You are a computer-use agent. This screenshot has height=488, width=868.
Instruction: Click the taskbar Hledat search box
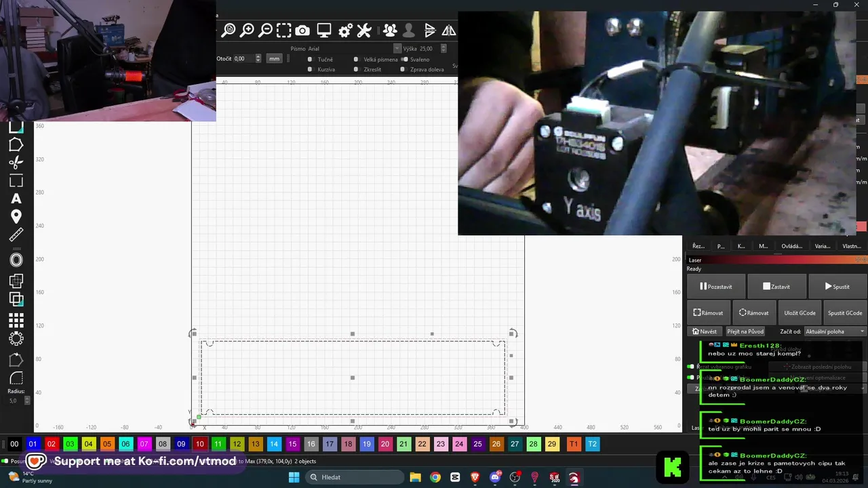tap(354, 477)
